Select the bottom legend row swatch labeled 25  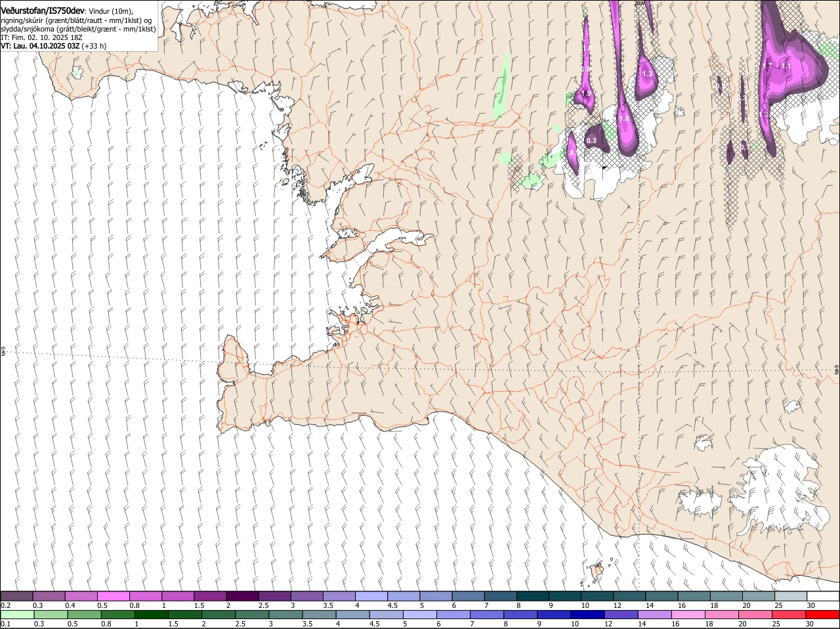click(787, 615)
